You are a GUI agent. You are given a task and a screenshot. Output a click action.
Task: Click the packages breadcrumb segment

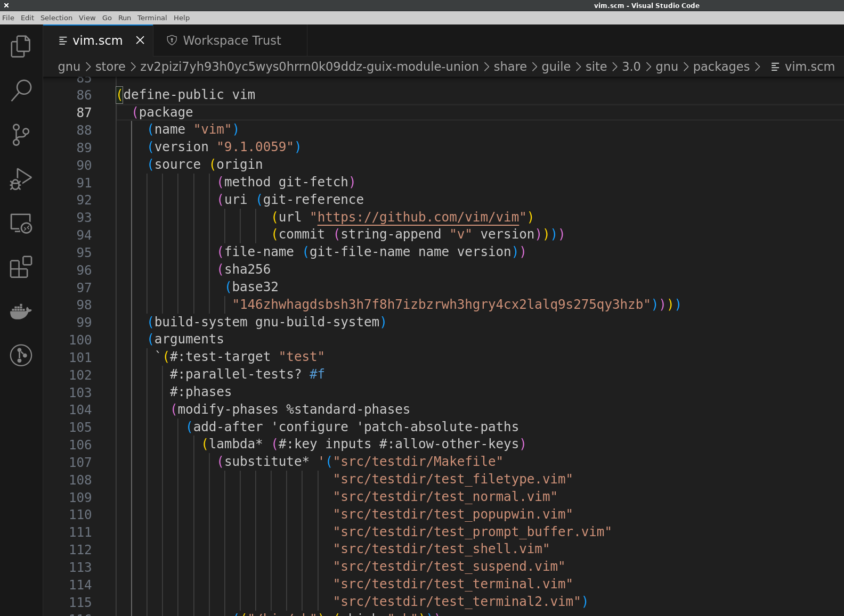[721, 67]
